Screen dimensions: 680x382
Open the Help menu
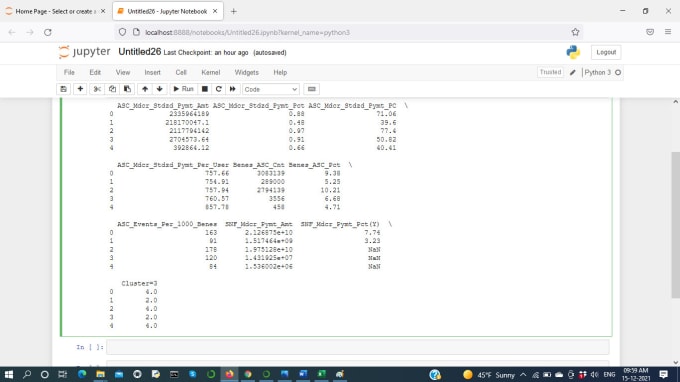tap(280, 72)
